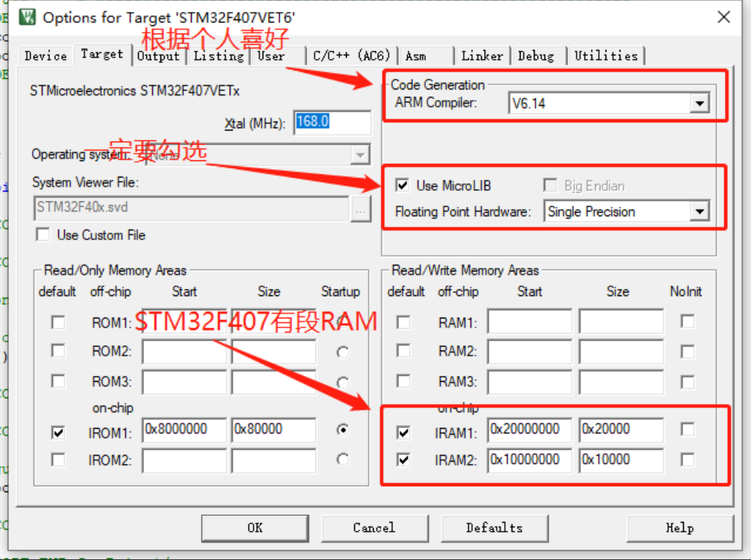The height and width of the screenshot is (560, 751).
Task: Open the C/C++ (AC6) tab
Action: (x=352, y=56)
